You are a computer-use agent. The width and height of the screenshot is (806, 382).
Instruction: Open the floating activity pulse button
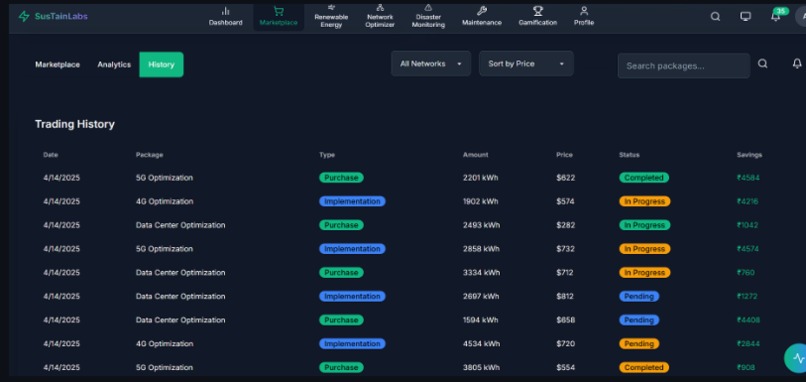pos(796,358)
